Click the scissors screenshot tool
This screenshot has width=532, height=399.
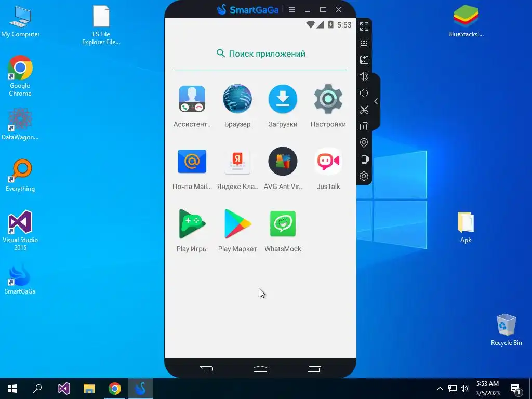(364, 110)
